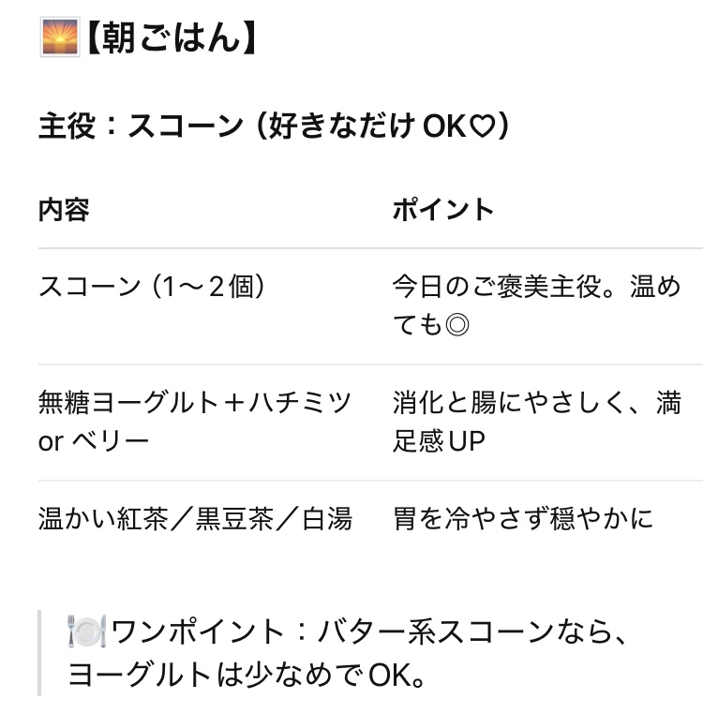Click the sunrise emoji icon

[x=60, y=37]
